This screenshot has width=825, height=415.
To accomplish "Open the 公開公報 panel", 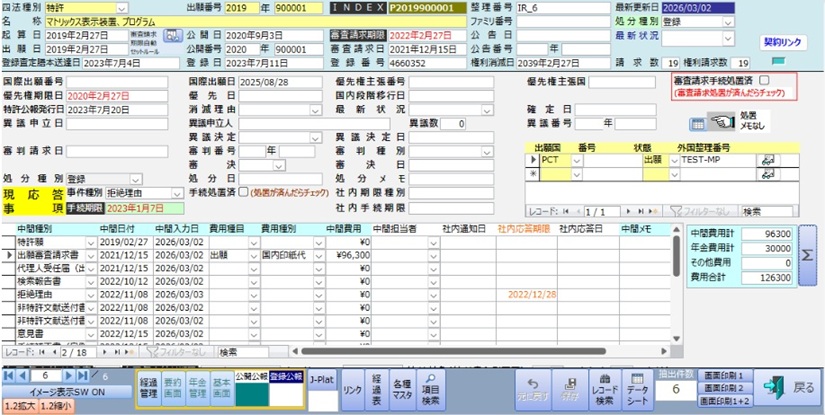I will coord(251,389).
